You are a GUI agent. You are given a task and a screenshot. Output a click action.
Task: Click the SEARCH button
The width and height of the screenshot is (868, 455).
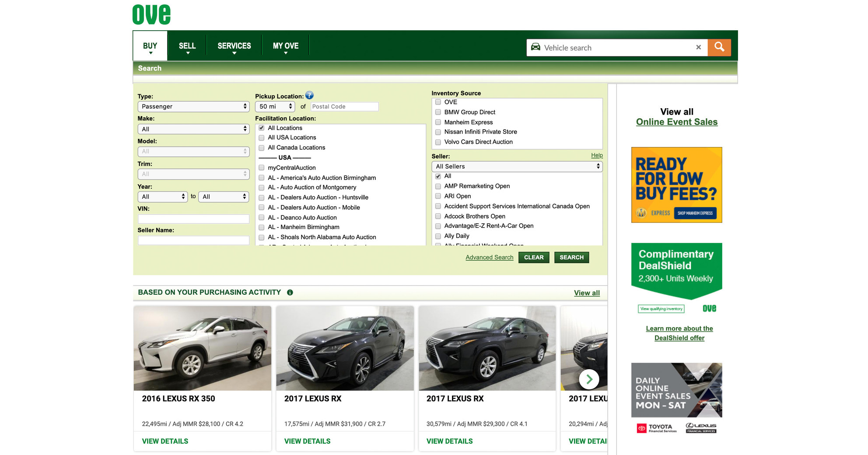pyautogui.click(x=571, y=257)
